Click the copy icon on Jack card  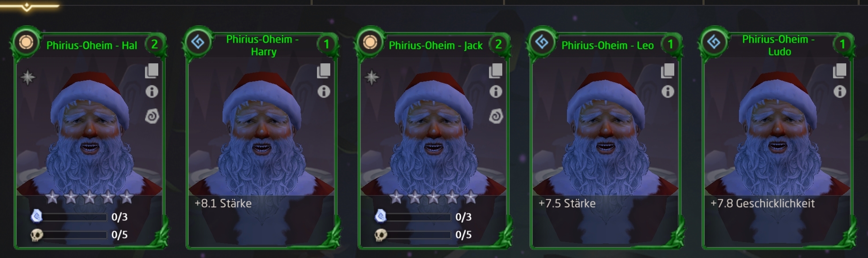tap(496, 71)
